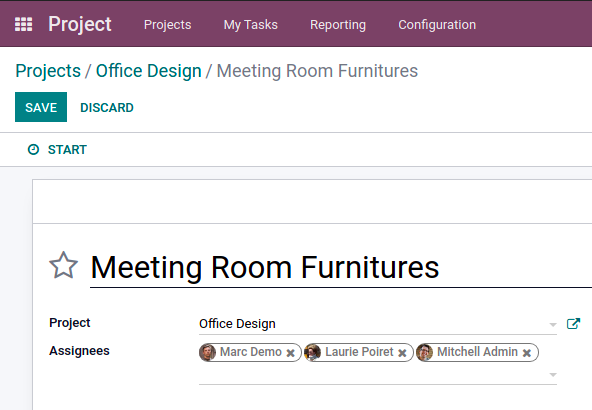592x410 pixels.
Task: Click Marc Demo's avatar picture
Action: (208, 352)
